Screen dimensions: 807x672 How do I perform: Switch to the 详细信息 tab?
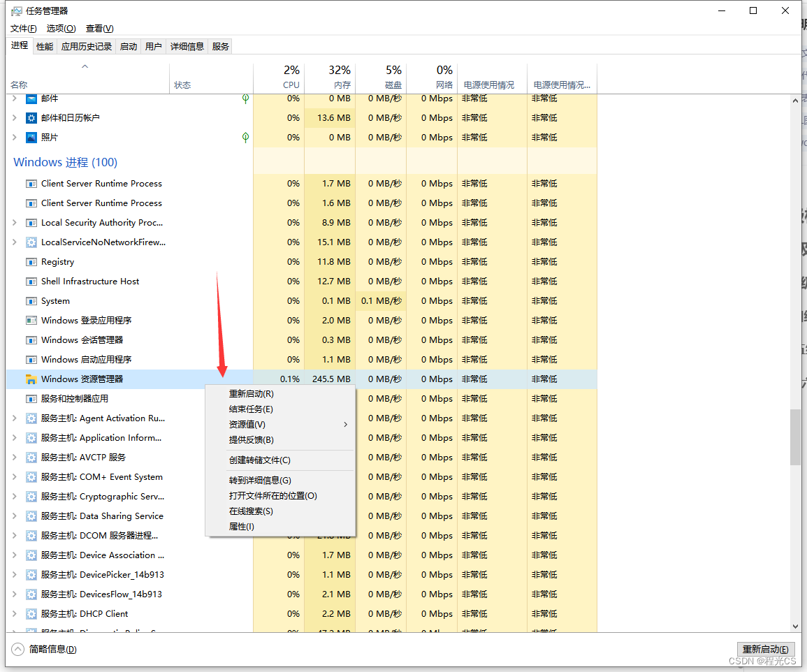point(187,46)
